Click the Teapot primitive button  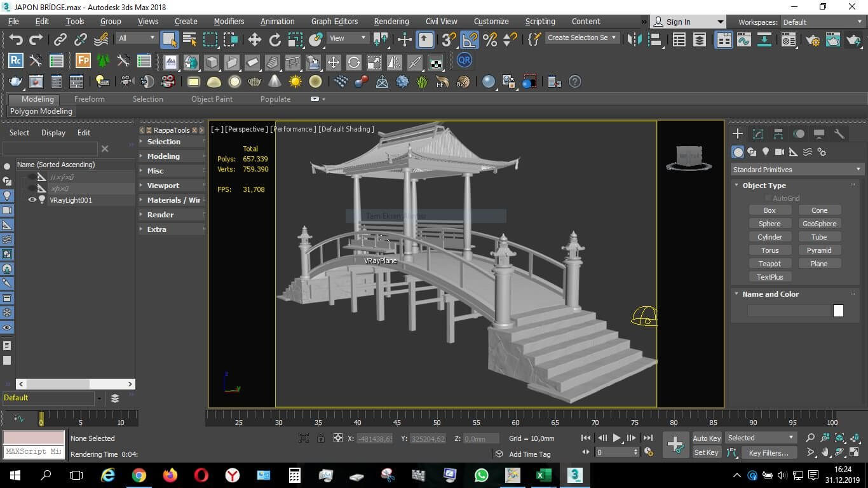[x=770, y=264]
